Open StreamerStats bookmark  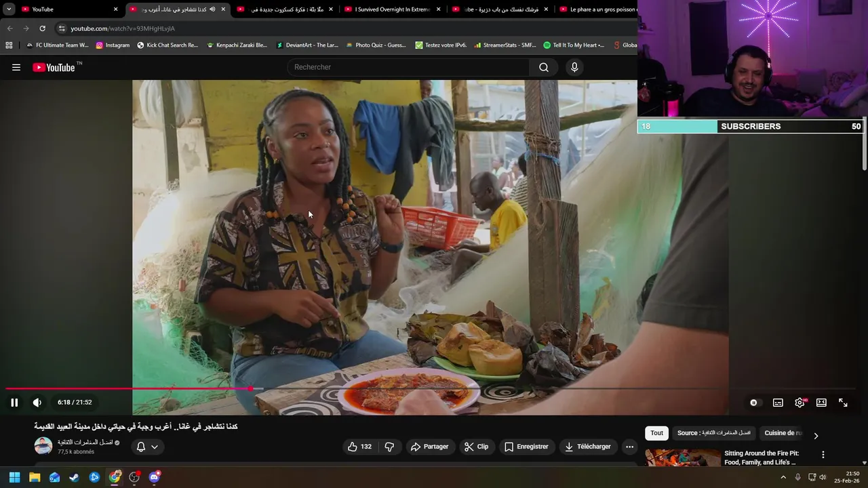point(505,45)
